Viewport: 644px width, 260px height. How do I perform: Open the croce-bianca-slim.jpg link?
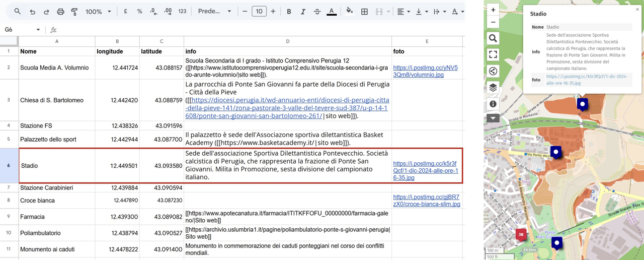click(427, 201)
